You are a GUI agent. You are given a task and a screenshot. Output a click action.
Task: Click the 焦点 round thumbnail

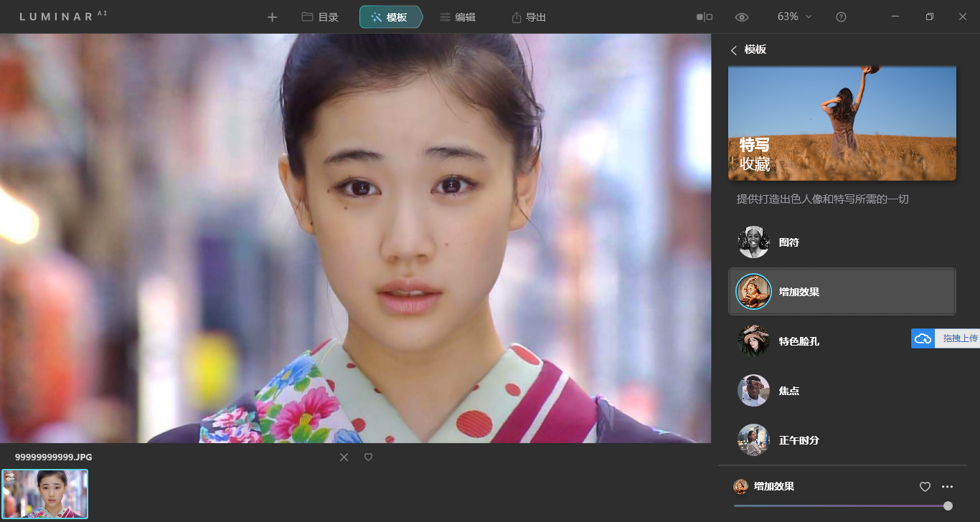pos(753,391)
